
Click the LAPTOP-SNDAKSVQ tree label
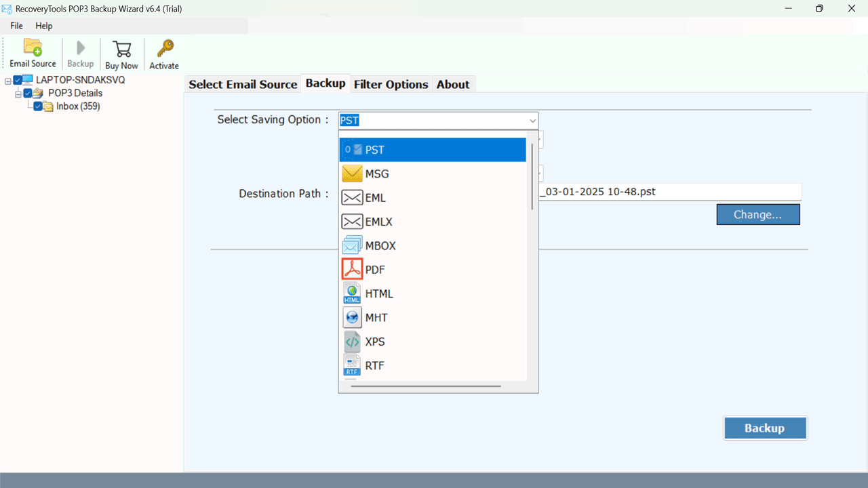tap(80, 80)
